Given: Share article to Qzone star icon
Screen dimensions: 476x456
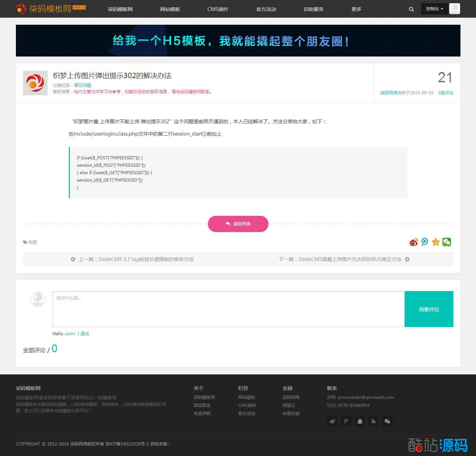Looking at the screenshot, I should point(436,242).
